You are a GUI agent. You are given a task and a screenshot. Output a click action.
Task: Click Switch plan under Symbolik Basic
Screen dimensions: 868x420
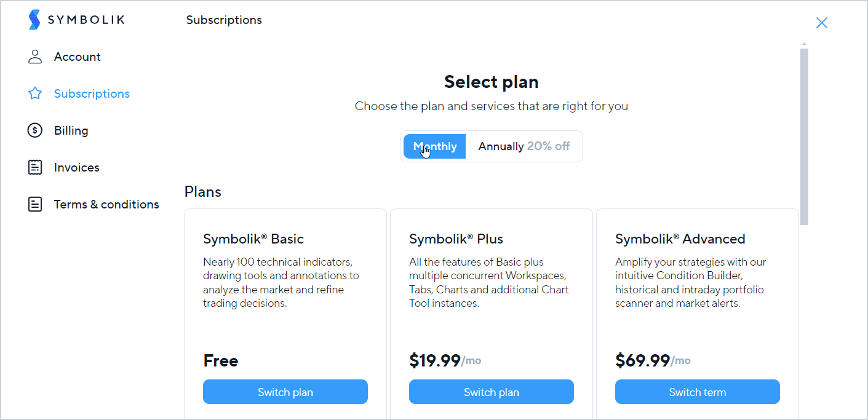(x=285, y=392)
